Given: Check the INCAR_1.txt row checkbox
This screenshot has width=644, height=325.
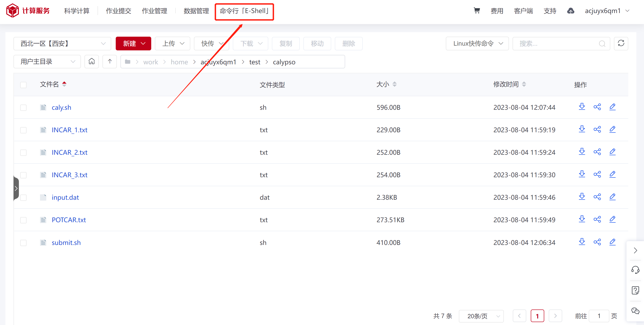Looking at the screenshot, I should [x=23, y=130].
